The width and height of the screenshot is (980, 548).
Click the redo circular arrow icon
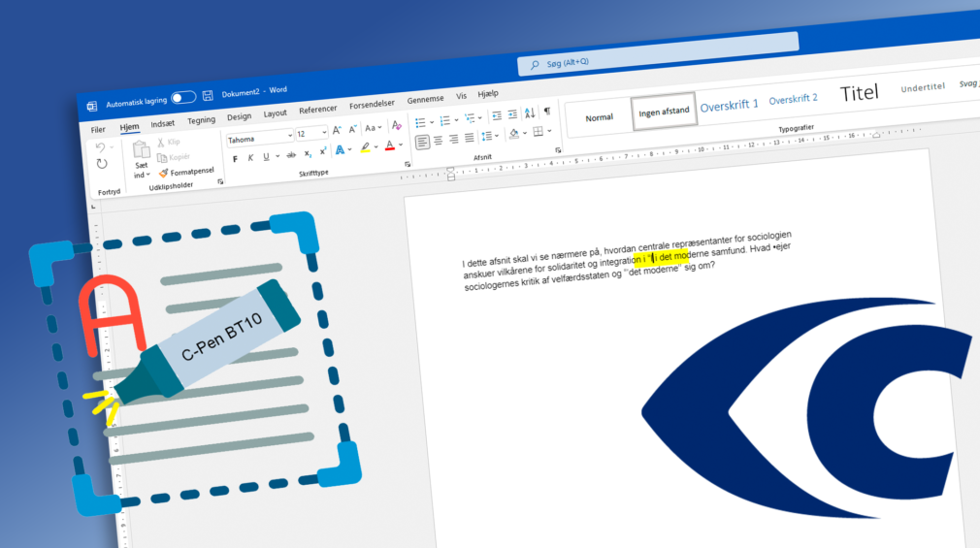[102, 164]
